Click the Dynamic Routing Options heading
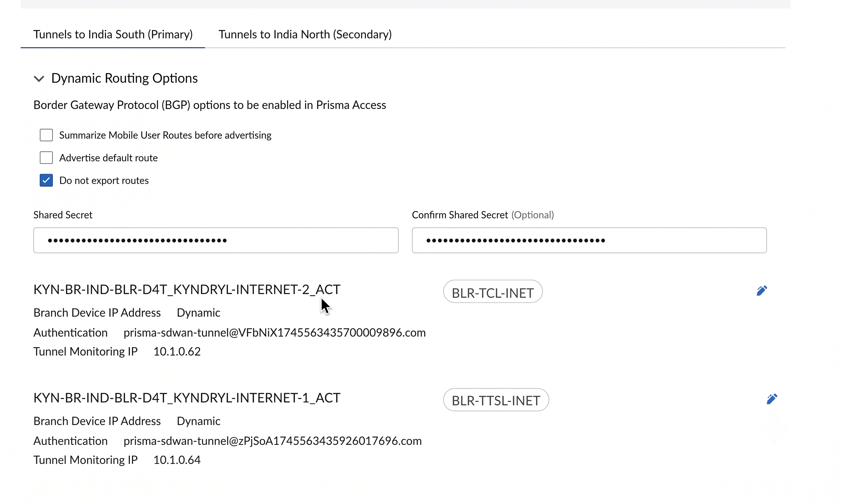This screenshot has height=504, width=849. (x=124, y=78)
